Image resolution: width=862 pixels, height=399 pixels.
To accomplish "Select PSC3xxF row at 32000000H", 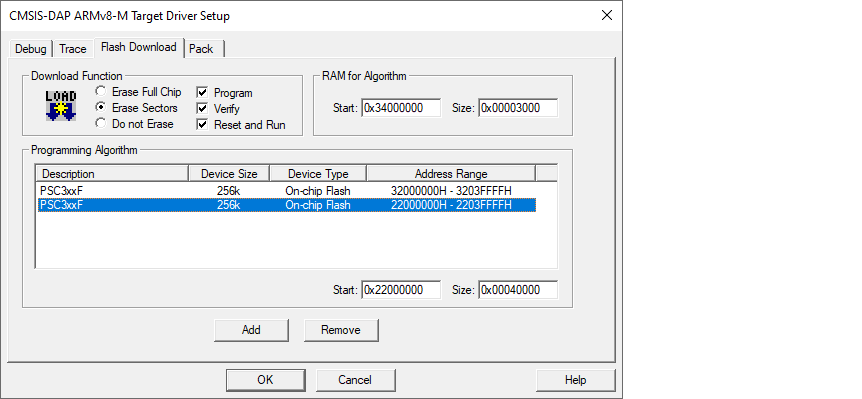I will [286, 191].
